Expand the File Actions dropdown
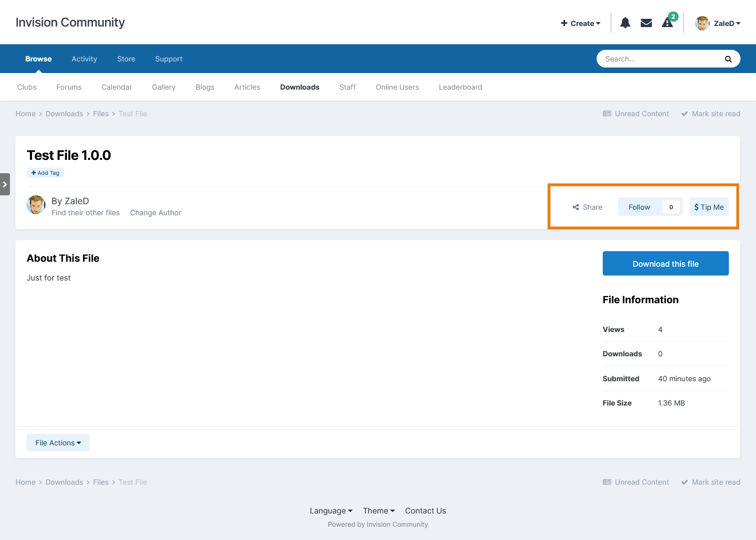Screen dimensions: 756x540 coord(58,443)
